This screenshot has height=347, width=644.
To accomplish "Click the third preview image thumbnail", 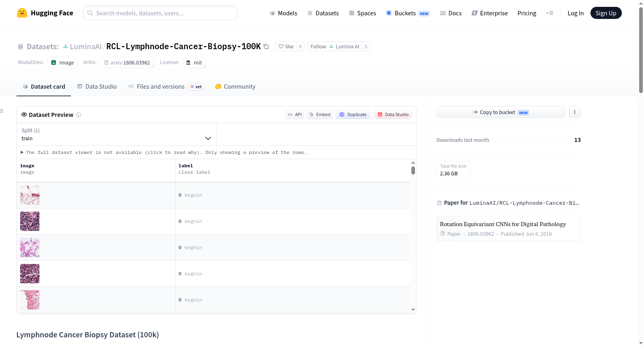I will pos(30,247).
